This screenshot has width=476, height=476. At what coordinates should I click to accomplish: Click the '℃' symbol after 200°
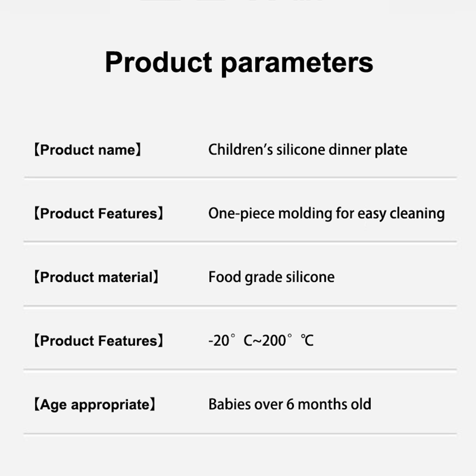click(307, 341)
